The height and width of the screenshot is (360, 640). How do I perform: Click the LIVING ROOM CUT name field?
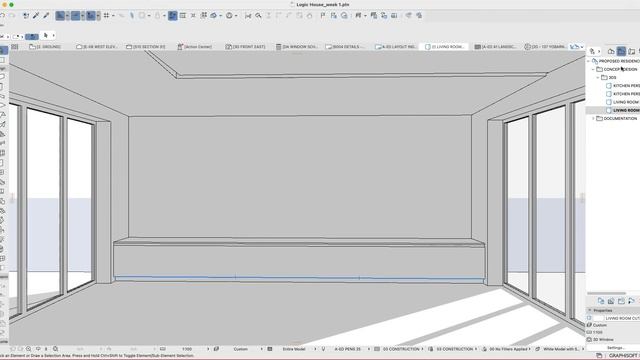(622, 318)
